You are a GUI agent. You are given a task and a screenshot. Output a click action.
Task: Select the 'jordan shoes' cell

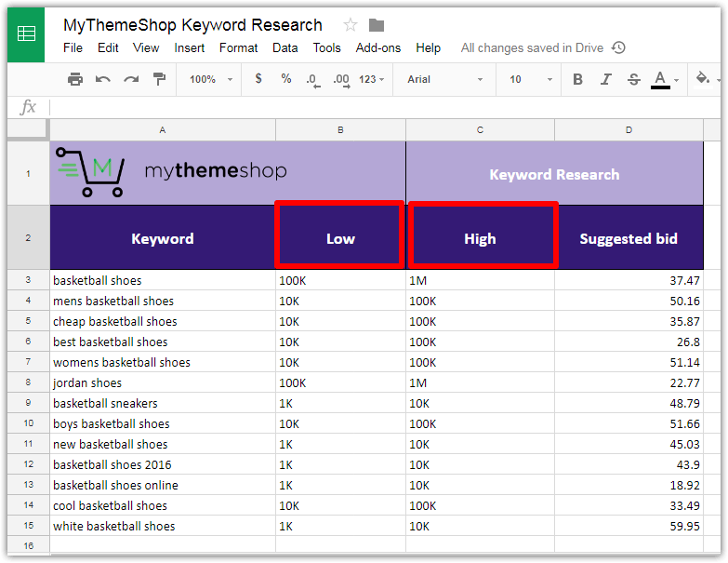163,382
